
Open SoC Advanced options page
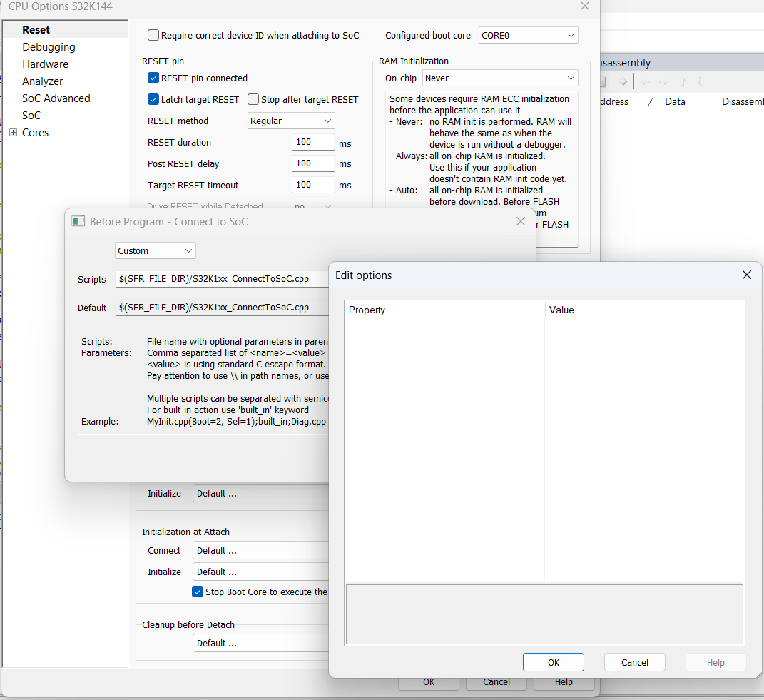point(56,98)
